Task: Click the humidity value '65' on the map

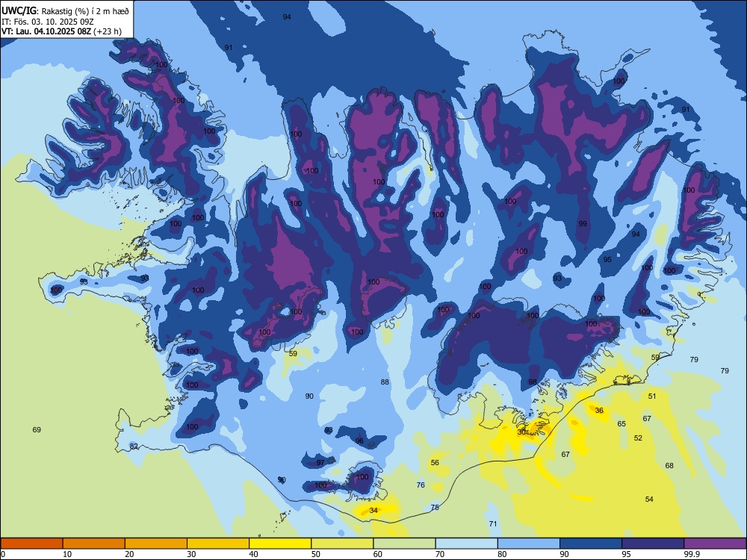Action: pyautogui.click(x=622, y=424)
